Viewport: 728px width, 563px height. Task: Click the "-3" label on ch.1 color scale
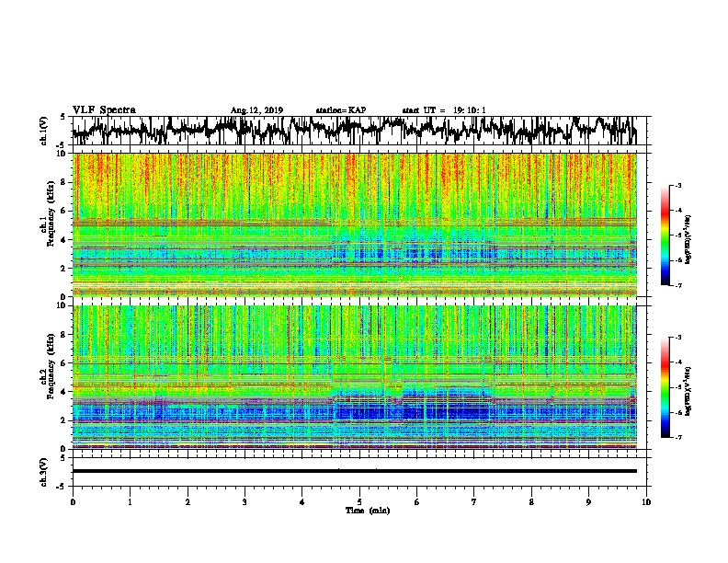tap(678, 185)
